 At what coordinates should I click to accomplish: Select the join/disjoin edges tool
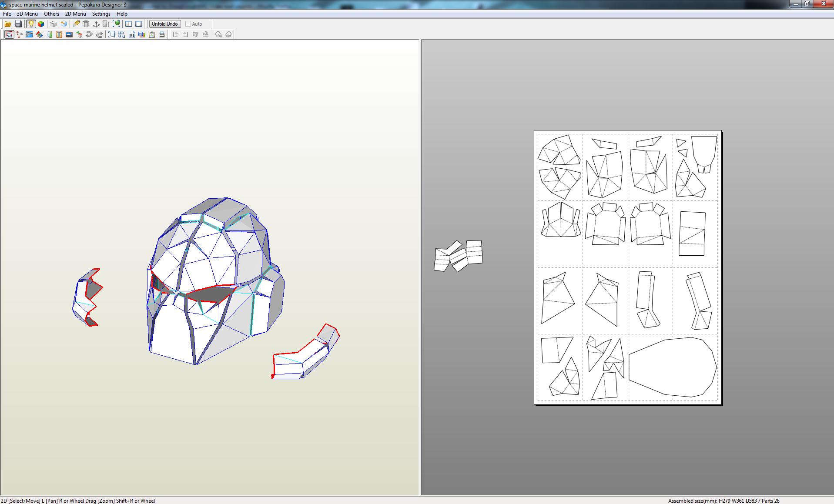click(19, 34)
